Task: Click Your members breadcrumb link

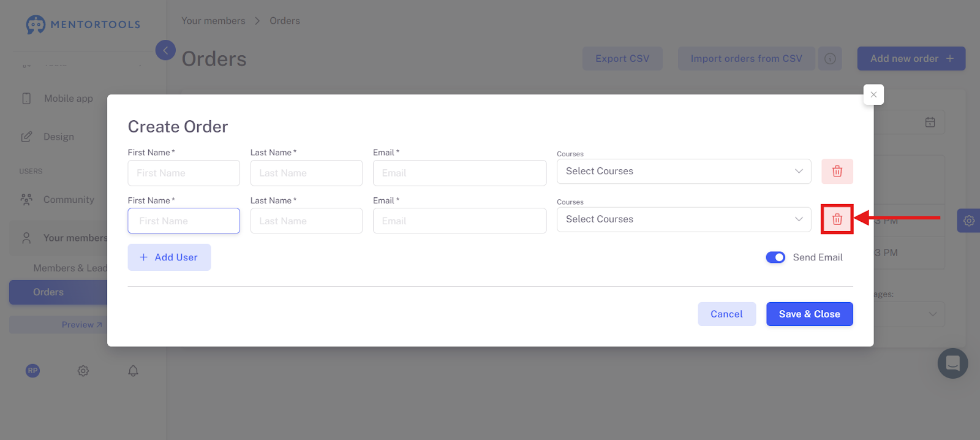Action: pos(213,21)
